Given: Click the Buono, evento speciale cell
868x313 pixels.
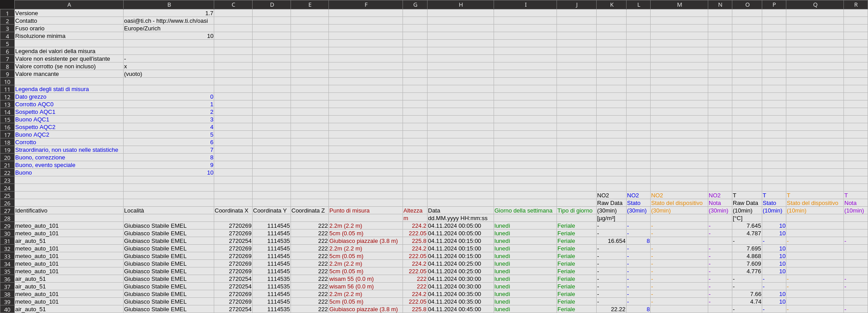Looking at the screenshot, I should (69, 165).
